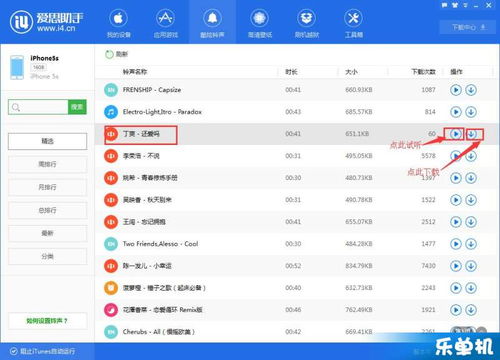500x360 pixels.
Task: Download the 834.79KB ringtone
Action: pyautogui.click(x=471, y=266)
